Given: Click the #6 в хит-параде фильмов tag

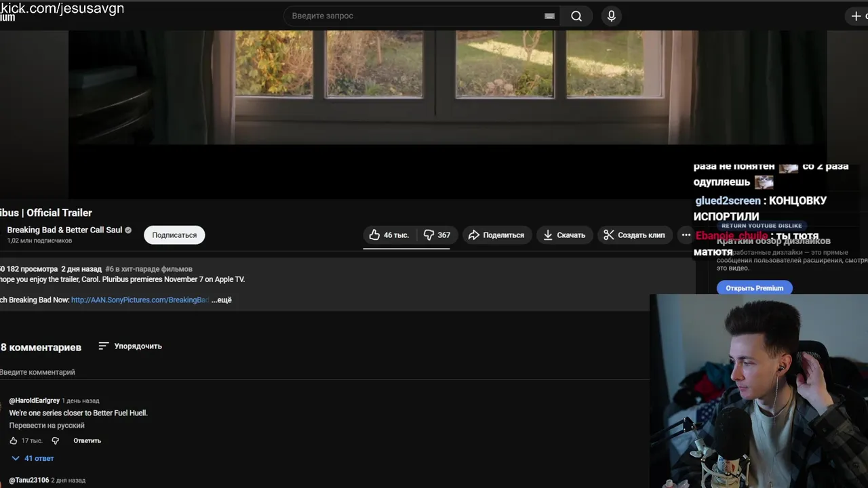Looking at the screenshot, I should 149,269.
